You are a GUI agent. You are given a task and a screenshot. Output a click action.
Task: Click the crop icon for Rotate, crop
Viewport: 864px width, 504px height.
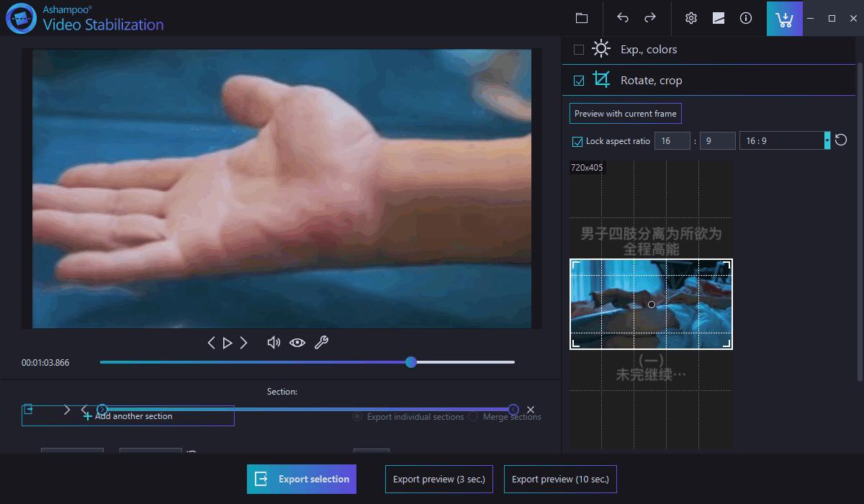[x=601, y=80]
